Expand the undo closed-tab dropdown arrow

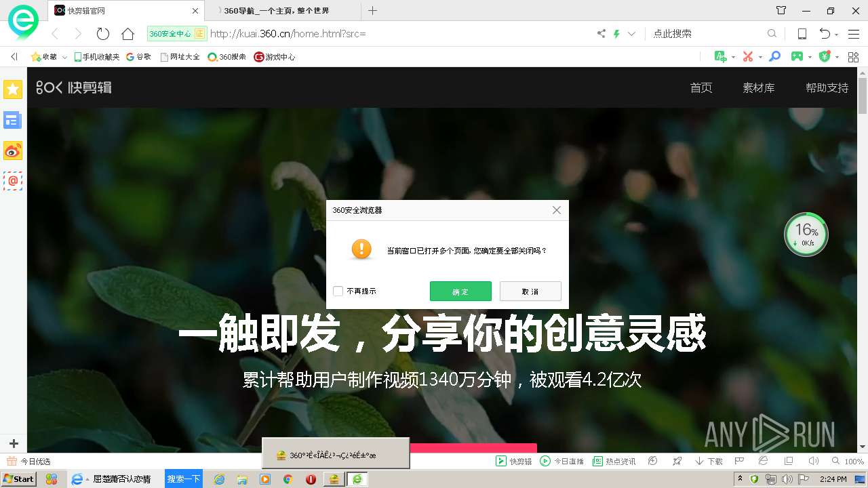(x=837, y=35)
